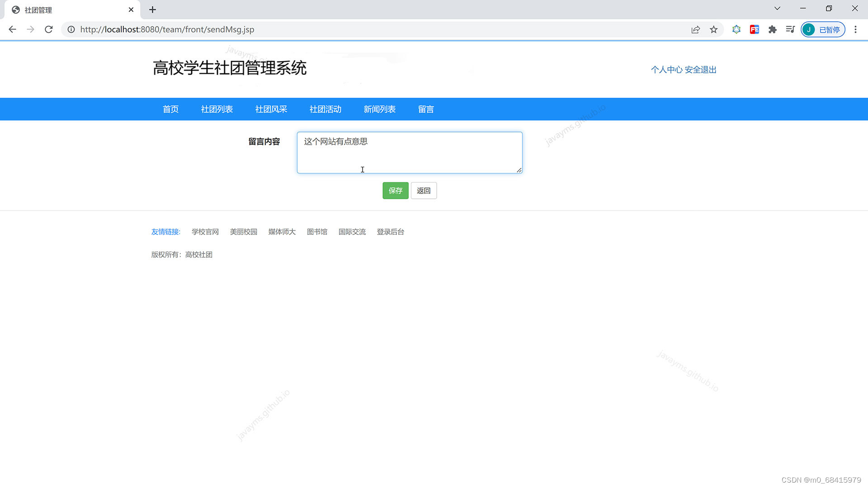Reload the current page
Image resolution: width=868 pixels, height=488 pixels.
coord(49,29)
